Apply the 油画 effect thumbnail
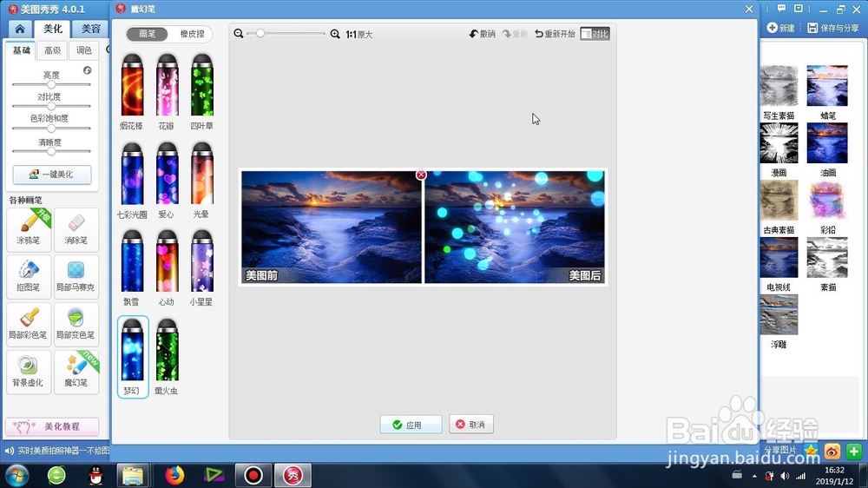 pos(827,143)
